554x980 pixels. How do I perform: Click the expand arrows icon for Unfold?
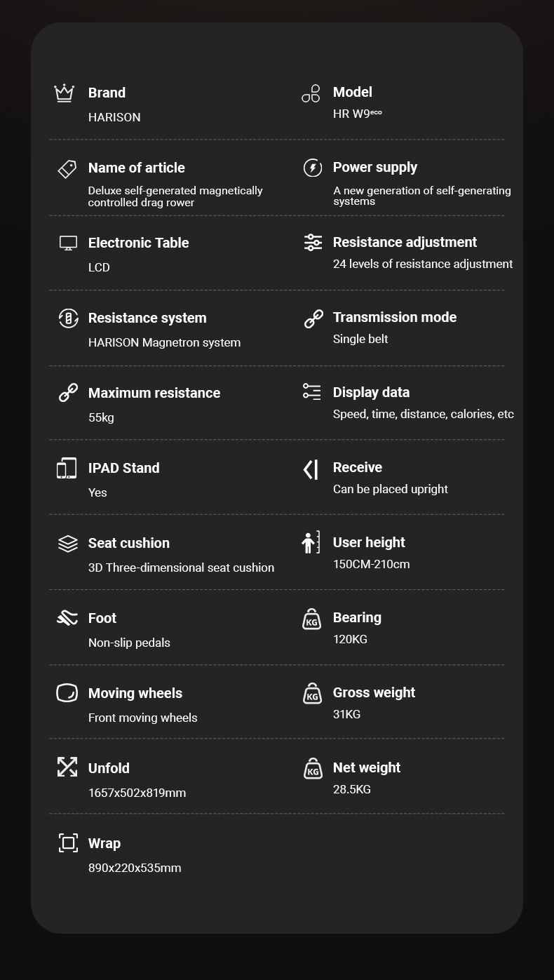click(67, 767)
